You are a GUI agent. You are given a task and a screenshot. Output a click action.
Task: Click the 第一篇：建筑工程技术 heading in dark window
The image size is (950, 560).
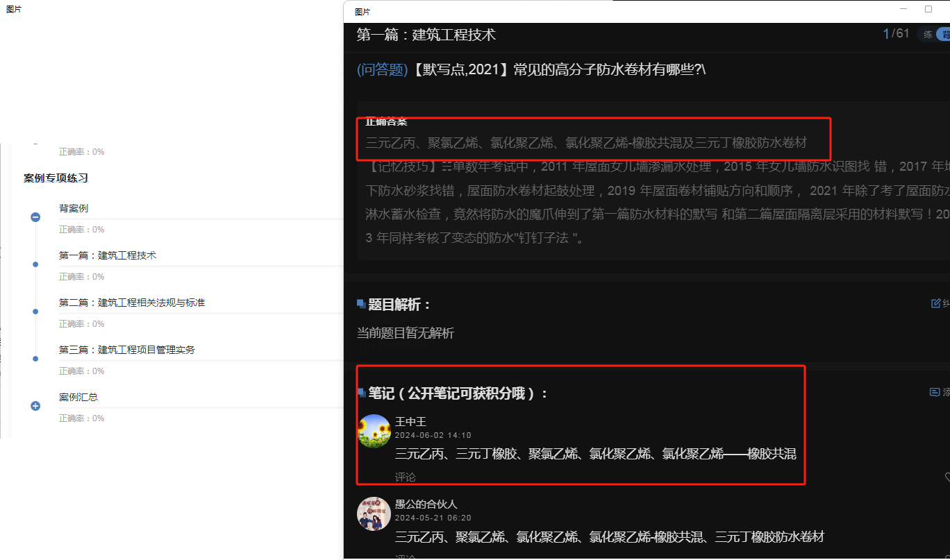(x=426, y=35)
